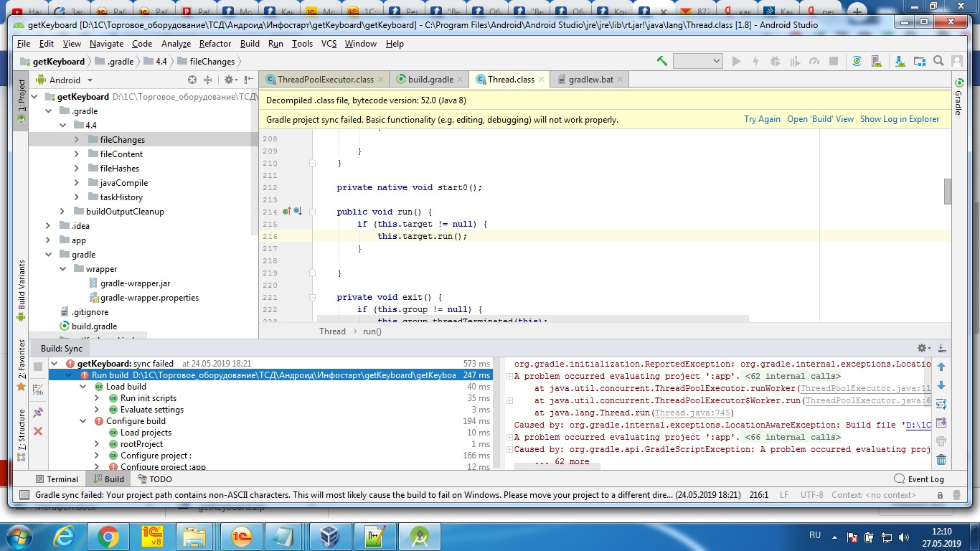Screen dimensions: 980x551
Task: Expand the Run init scripts node
Action: (97, 398)
